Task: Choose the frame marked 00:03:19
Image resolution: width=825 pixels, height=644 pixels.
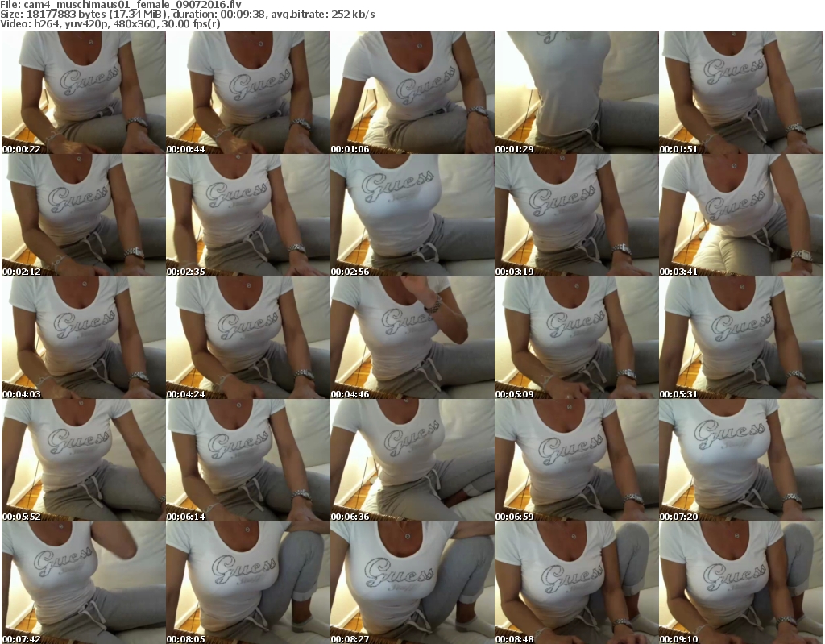Action: [577, 215]
